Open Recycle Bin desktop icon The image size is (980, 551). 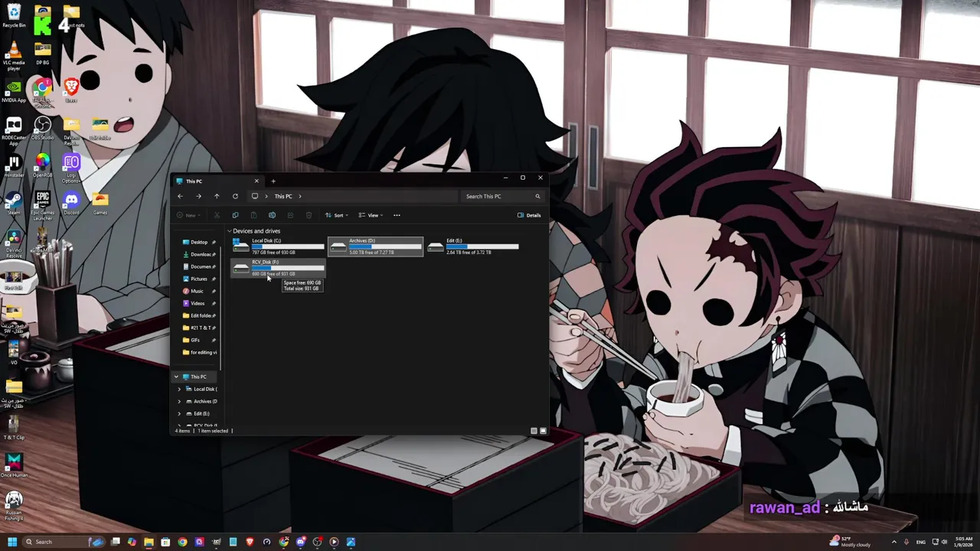[14, 15]
